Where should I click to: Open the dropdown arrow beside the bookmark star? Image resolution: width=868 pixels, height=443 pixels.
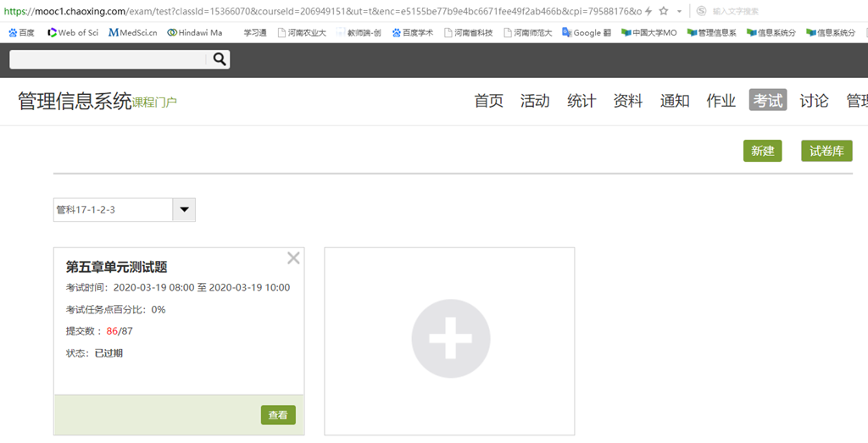[x=679, y=12]
